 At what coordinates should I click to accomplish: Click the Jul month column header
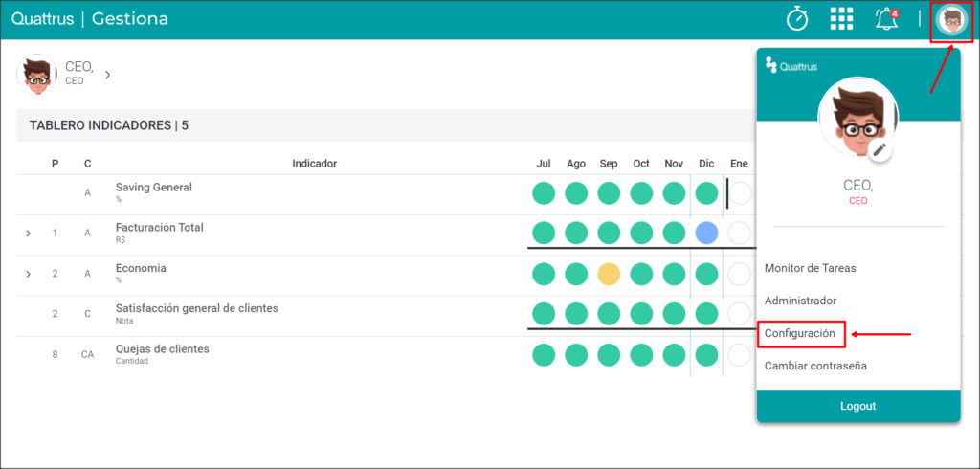[544, 164]
